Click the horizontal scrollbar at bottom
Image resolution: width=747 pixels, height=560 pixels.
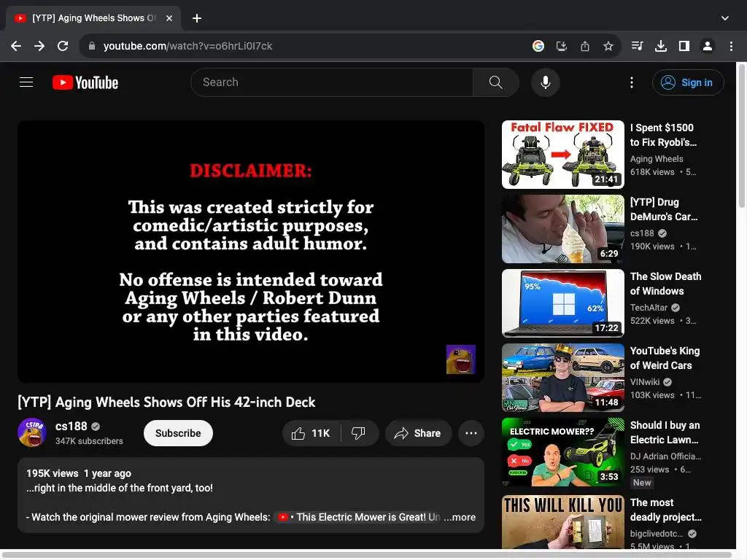coord(367,554)
